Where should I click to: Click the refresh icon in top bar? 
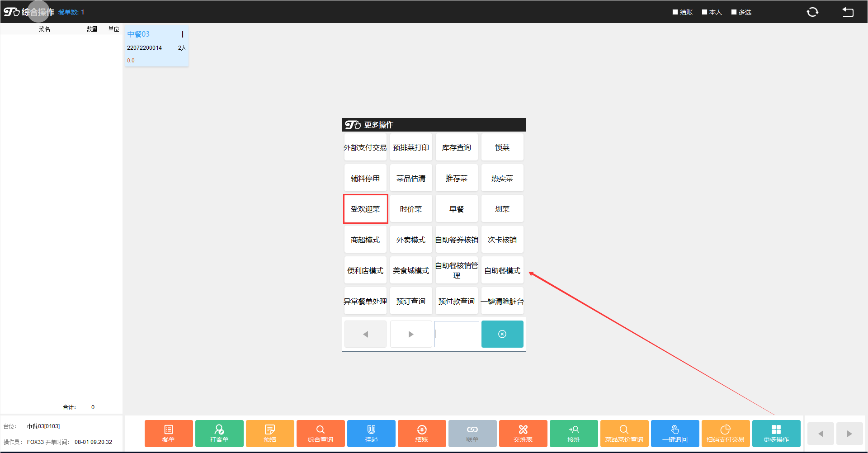pos(812,12)
